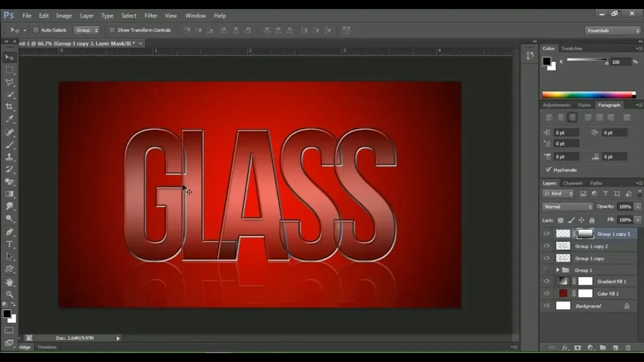Click the Color Fill 1 red thumbnail

point(563,294)
